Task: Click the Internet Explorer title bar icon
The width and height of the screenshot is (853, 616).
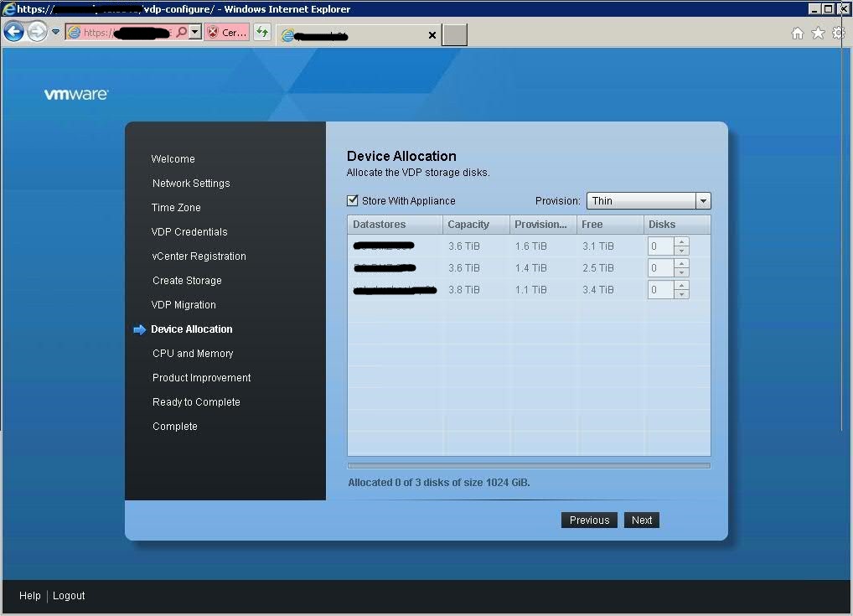Action: (8, 8)
